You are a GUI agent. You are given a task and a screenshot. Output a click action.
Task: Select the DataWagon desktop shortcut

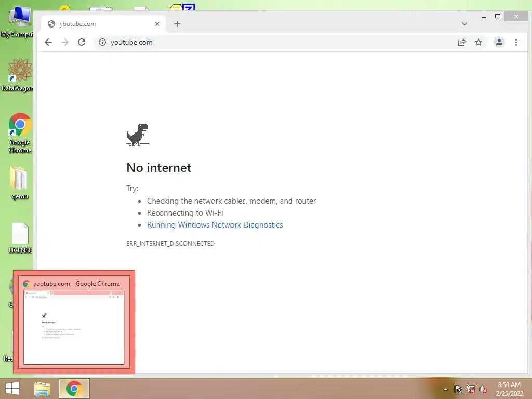(17, 75)
